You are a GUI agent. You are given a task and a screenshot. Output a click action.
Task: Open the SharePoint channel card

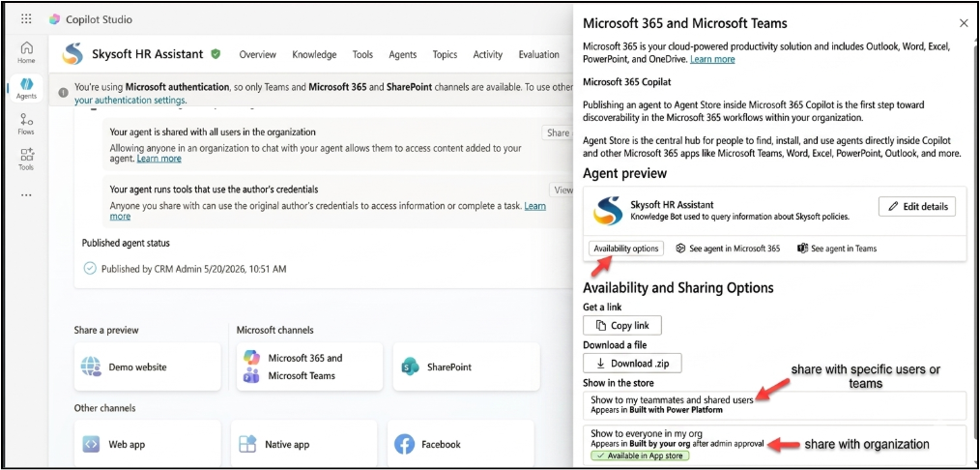[x=466, y=367]
